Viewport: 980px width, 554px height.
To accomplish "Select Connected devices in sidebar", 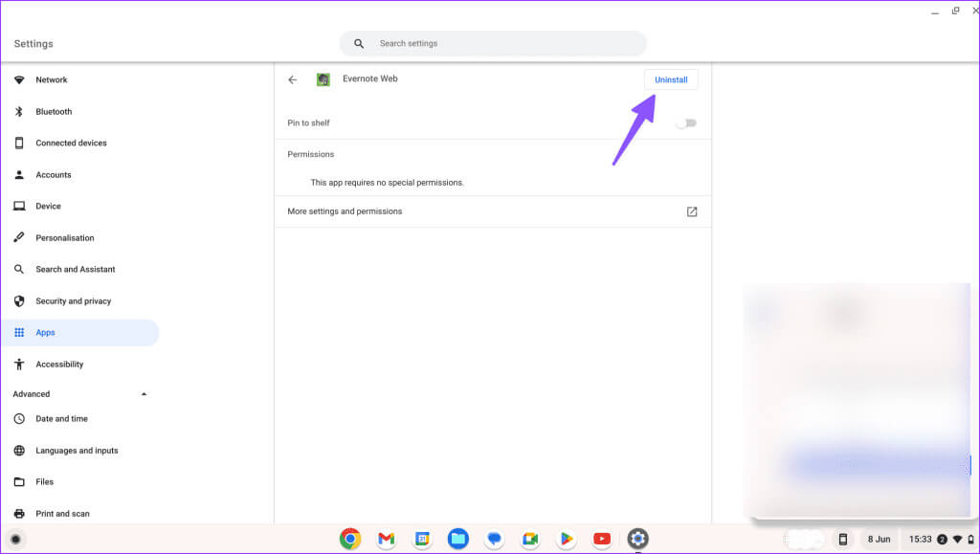I will click(x=71, y=143).
